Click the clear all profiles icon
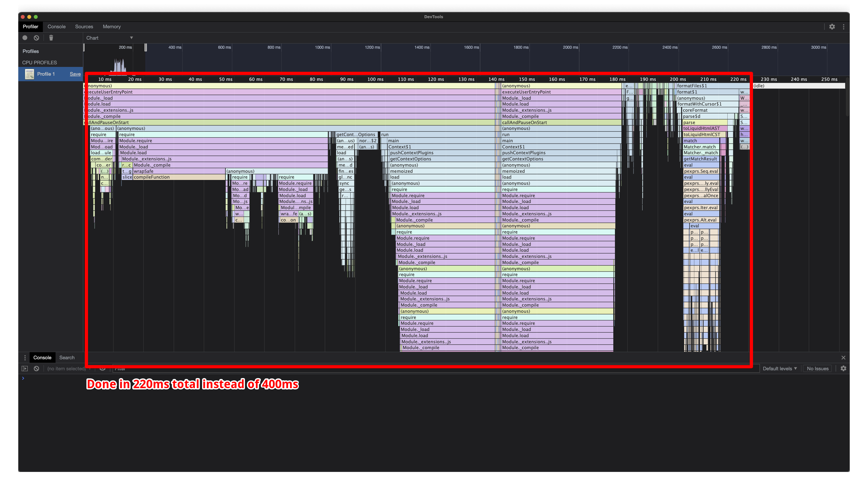868x496 pixels. (x=36, y=38)
